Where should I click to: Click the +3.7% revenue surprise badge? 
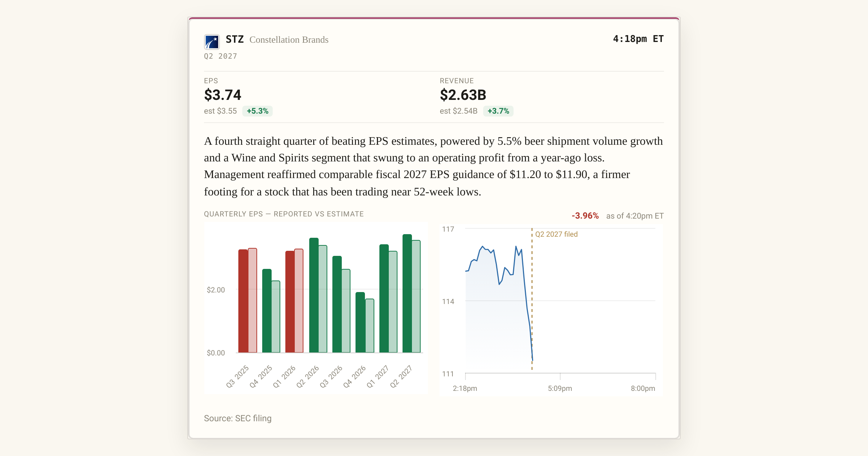tap(498, 111)
